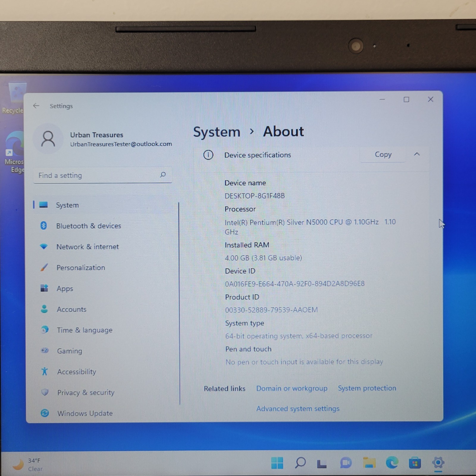The image size is (476, 476).
Task: Click the Gaming controller icon in sidebar
Action: [45, 350]
